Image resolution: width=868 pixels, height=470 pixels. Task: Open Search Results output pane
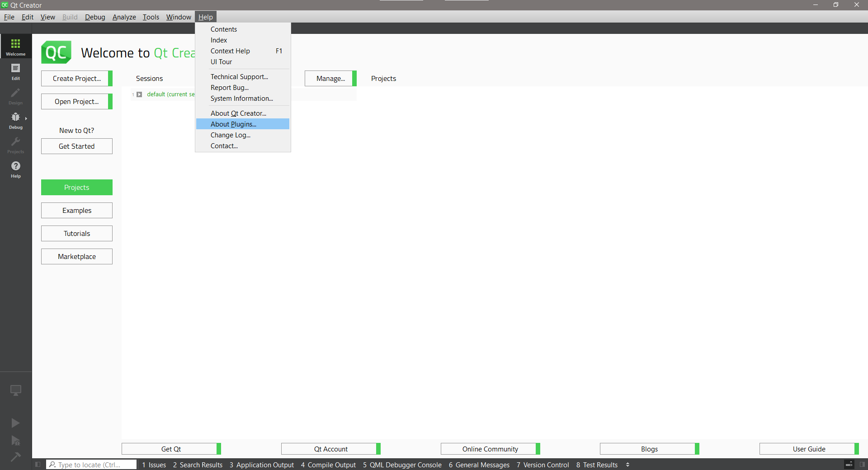click(x=198, y=465)
